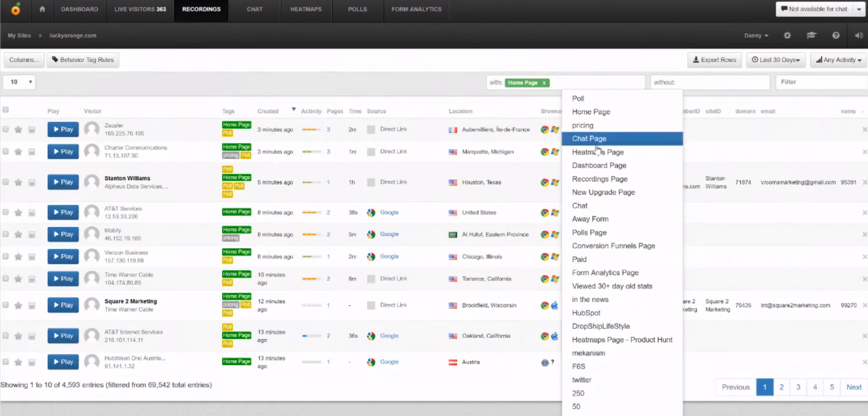Star the Mobily recording
Viewport: 868px width, 416px height.
(x=18, y=235)
